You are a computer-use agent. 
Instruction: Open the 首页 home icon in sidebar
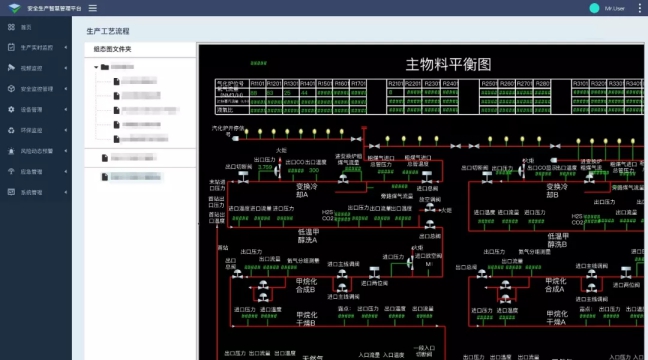pos(11,27)
